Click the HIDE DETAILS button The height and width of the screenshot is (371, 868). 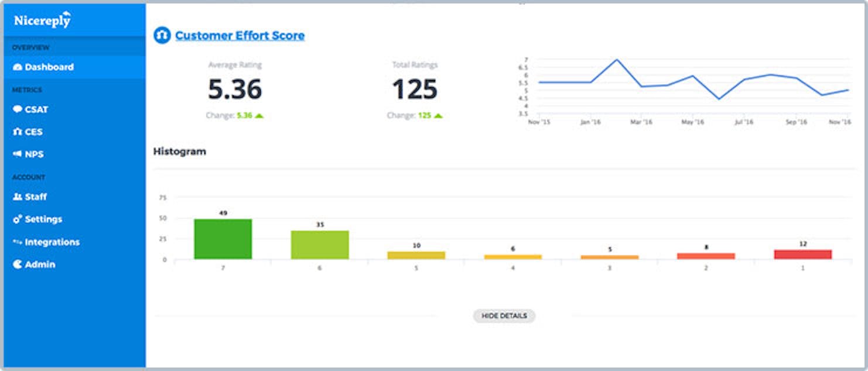point(504,316)
